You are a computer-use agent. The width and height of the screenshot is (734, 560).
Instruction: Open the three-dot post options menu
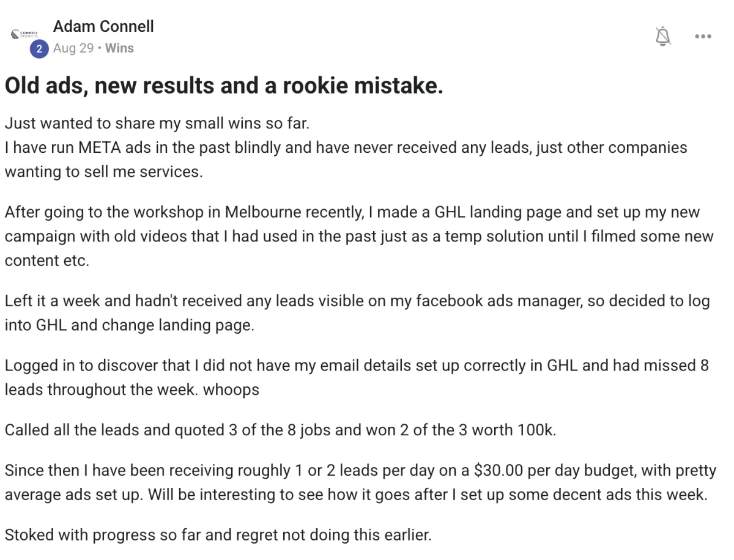[703, 37]
